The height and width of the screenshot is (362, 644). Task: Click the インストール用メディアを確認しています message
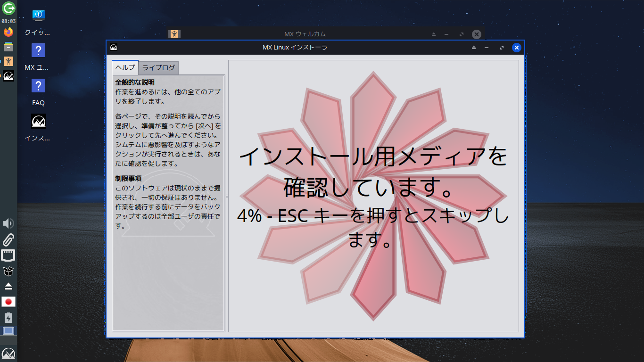pyautogui.click(x=373, y=172)
